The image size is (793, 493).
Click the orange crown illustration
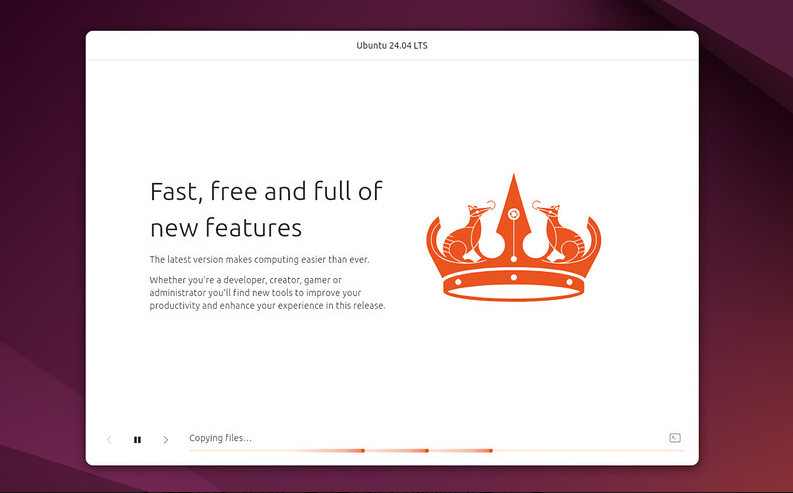pos(513,238)
